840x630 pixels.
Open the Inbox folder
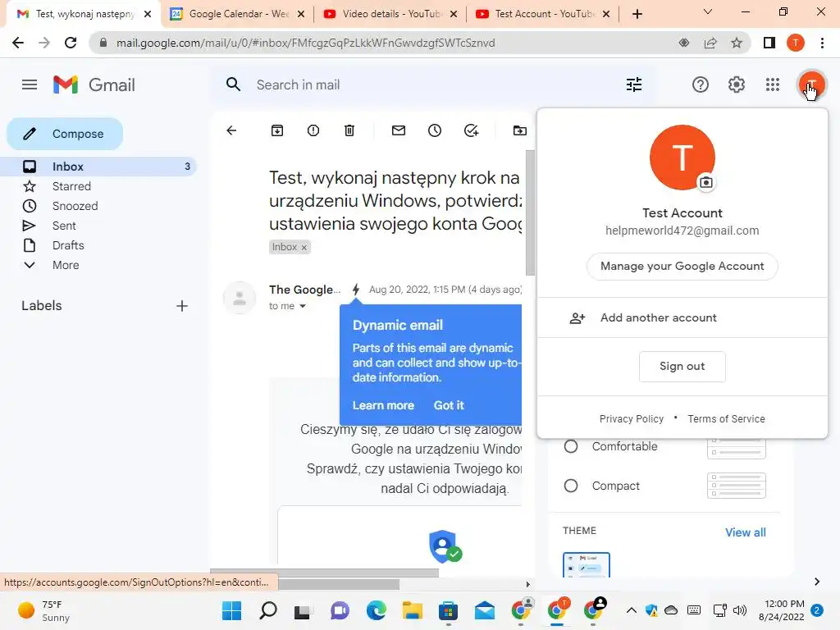99,167
